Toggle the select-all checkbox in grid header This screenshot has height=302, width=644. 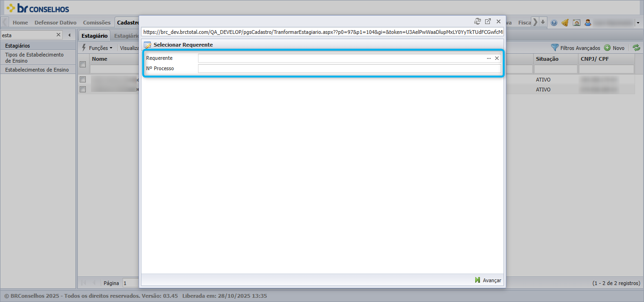[x=83, y=64]
